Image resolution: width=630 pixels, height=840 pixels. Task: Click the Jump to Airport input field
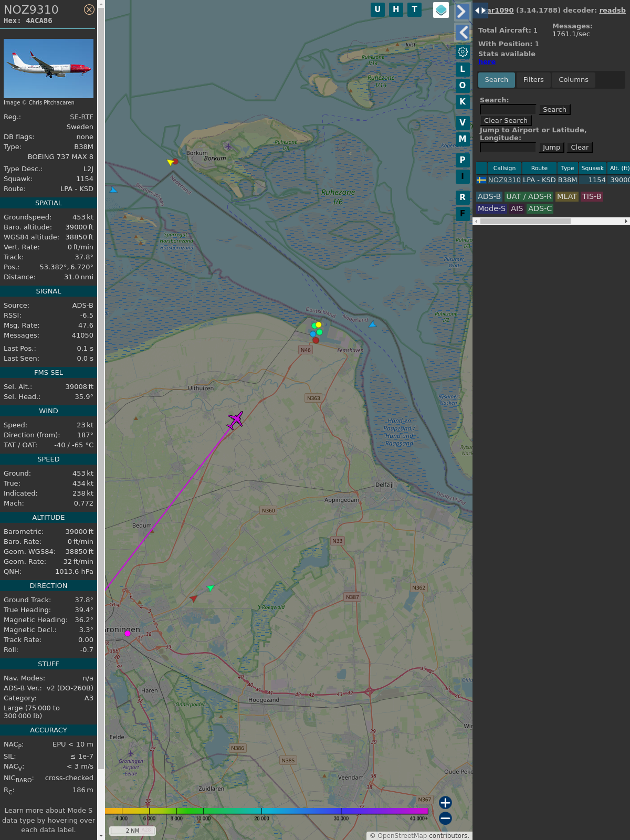click(508, 148)
